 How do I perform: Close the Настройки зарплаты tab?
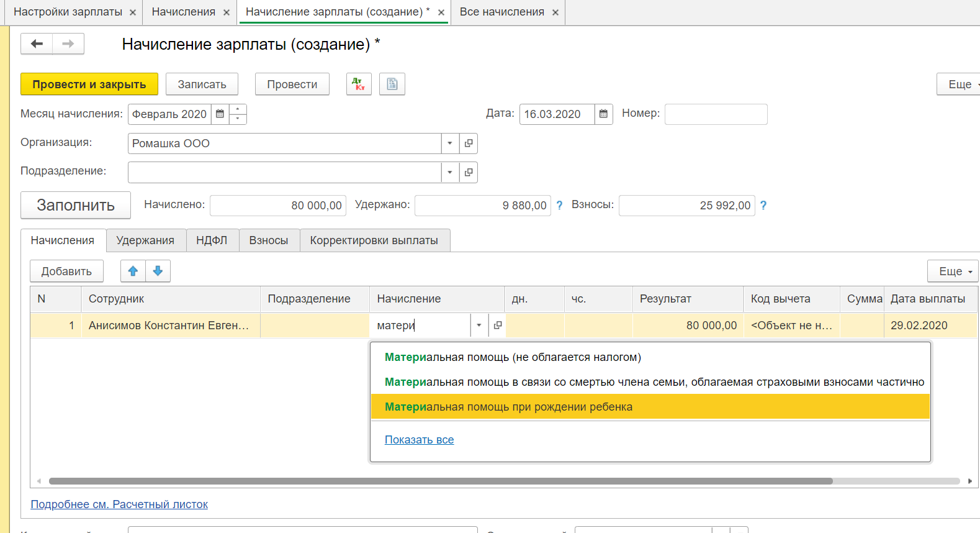[133, 12]
